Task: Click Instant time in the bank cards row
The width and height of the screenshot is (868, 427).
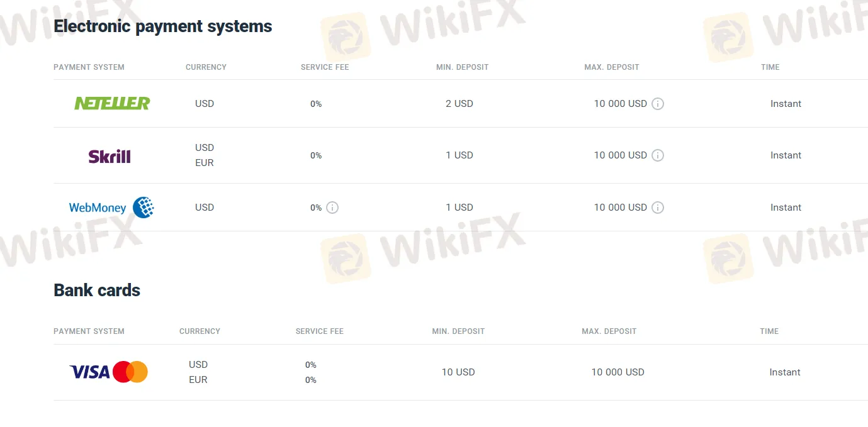Action: point(785,372)
